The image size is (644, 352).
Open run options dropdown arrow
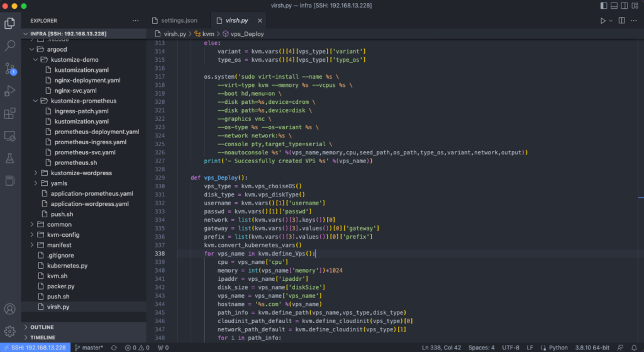[x=611, y=21]
